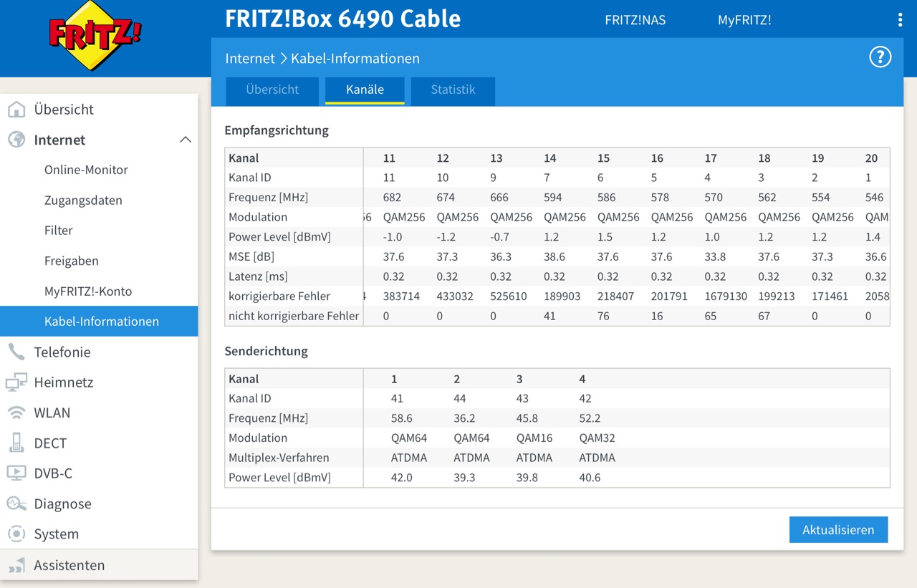Click frequency value 546

(x=874, y=197)
